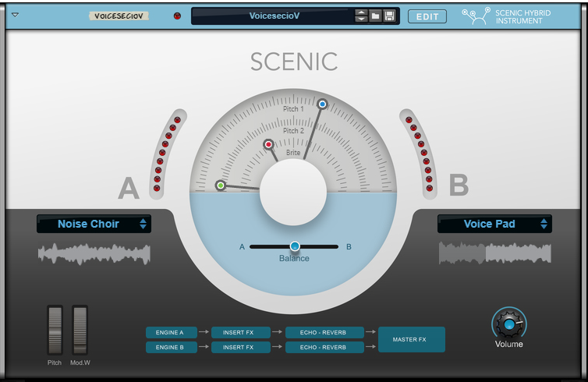Click the Engine A waveform display
The width and height of the screenshot is (588, 382).
pyautogui.click(x=94, y=254)
